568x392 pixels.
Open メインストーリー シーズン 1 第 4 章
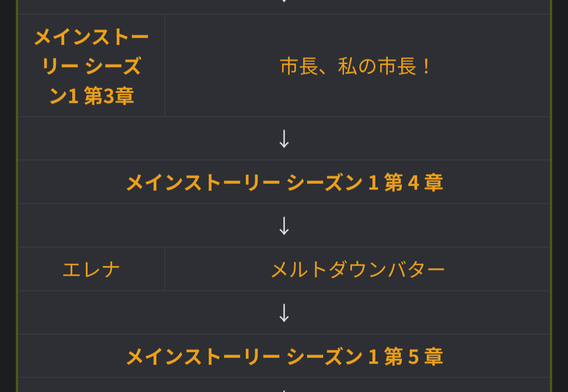(284, 182)
